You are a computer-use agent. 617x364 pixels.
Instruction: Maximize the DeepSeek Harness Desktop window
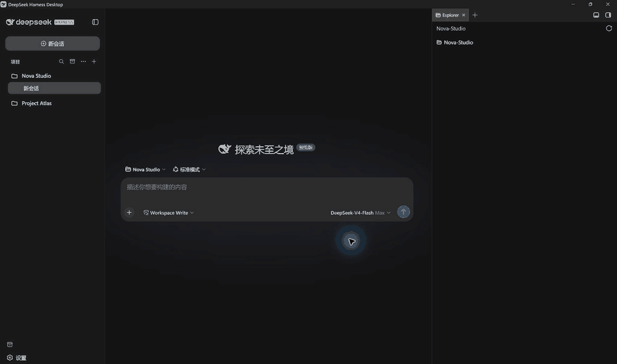pyautogui.click(x=590, y=4)
